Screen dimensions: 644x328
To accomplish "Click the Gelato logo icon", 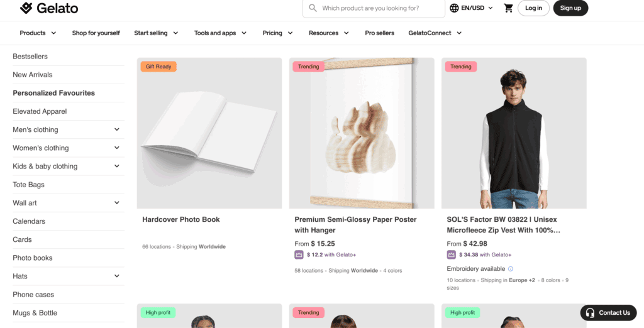I will point(26,8).
